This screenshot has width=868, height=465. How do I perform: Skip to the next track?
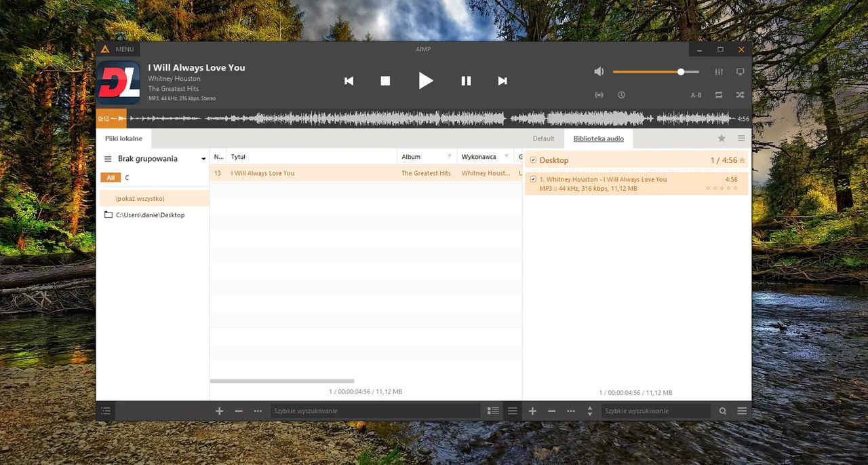[502, 81]
